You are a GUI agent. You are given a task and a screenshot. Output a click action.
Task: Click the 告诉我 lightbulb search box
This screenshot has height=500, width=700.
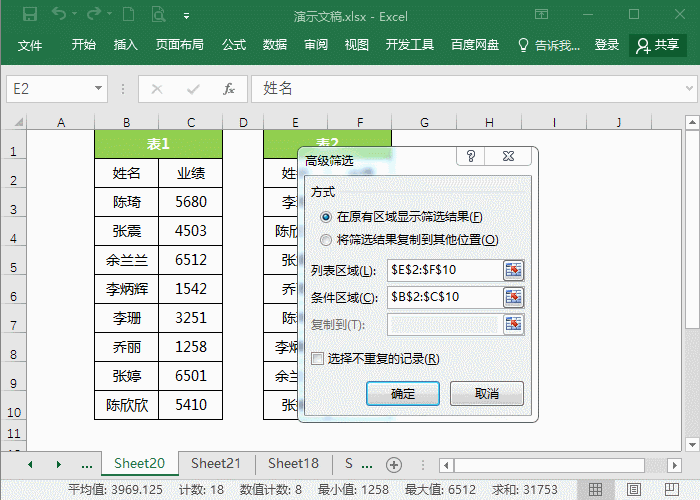pyautogui.click(x=549, y=45)
